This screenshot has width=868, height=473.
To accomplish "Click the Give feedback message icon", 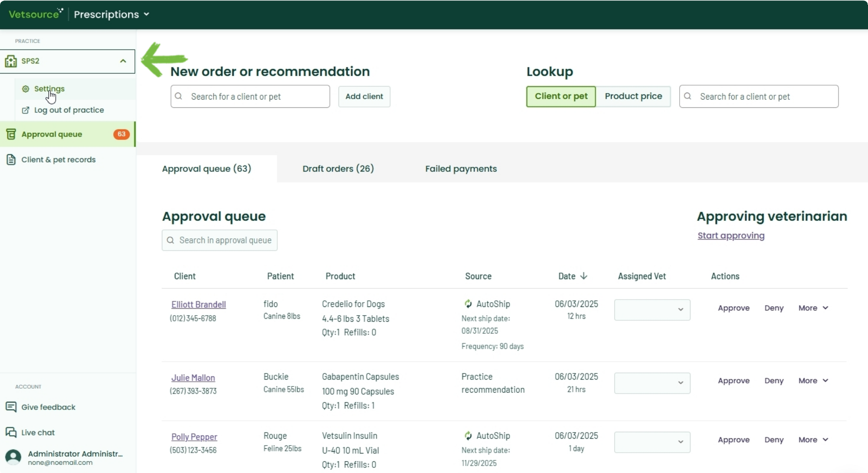I will pyautogui.click(x=11, y=407).
